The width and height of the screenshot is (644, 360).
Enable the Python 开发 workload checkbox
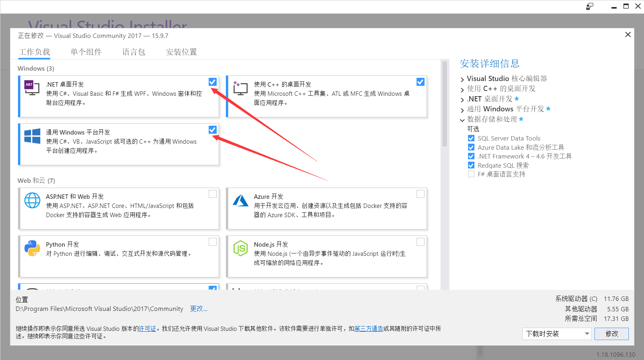pos(213,242)
